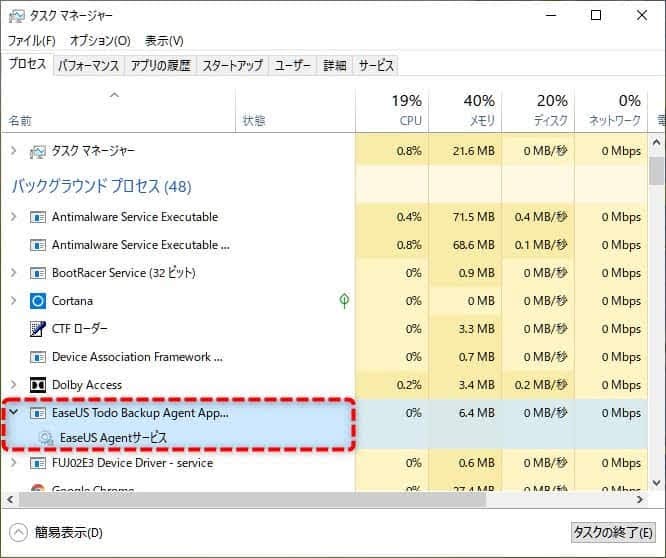Viewport: 666px width, 558px height.
Task: Expand the タスク マネージャー process row
Action: [13, 151]
